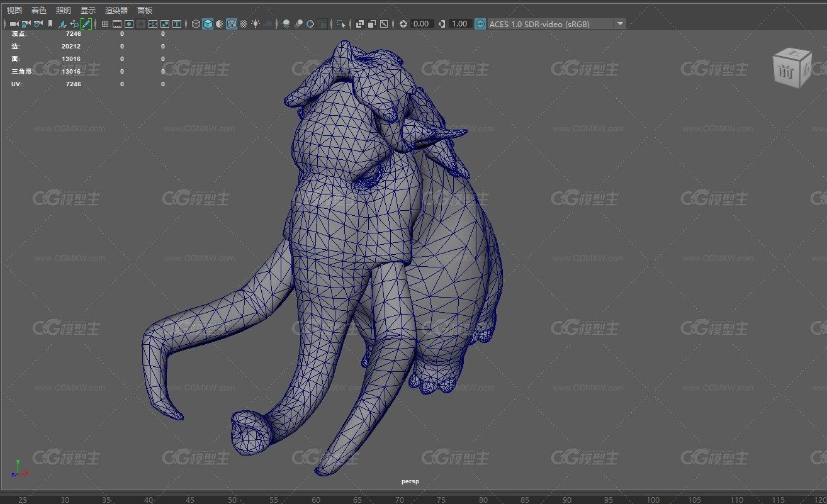
Task: Click the Gamma contrast icon
Action: [x=442, y=24]
